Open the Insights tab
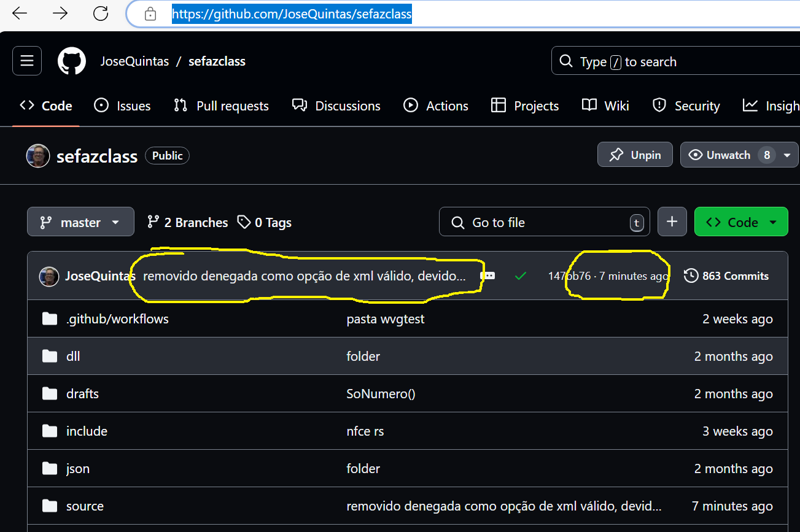Viewport: 800px width, 532px height. (771, 106)
